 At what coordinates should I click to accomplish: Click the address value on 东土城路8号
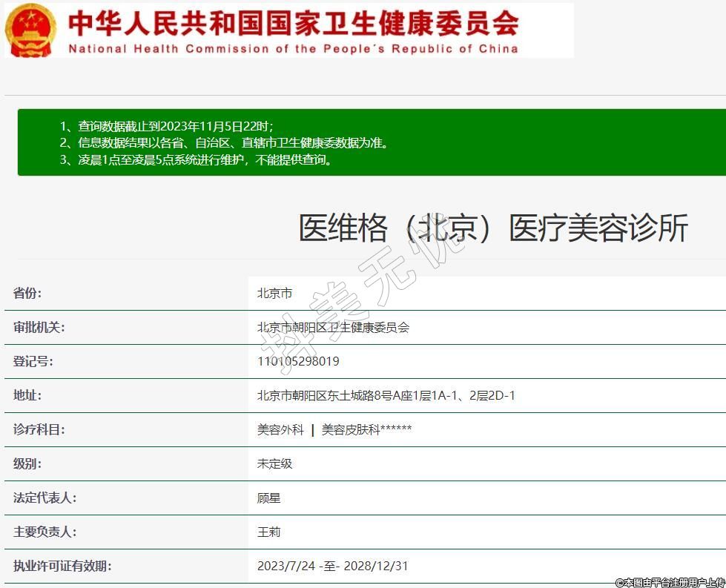click(386, 395)
